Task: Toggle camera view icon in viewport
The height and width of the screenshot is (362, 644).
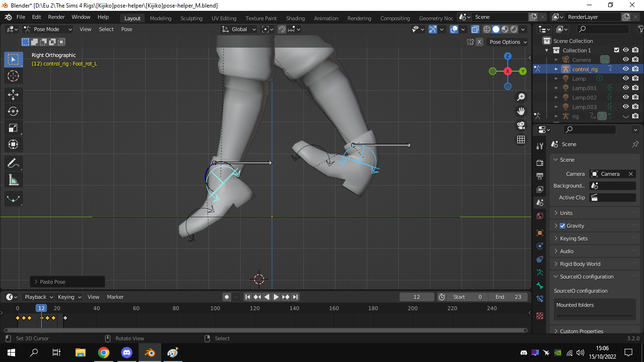Action: [521, 125]
